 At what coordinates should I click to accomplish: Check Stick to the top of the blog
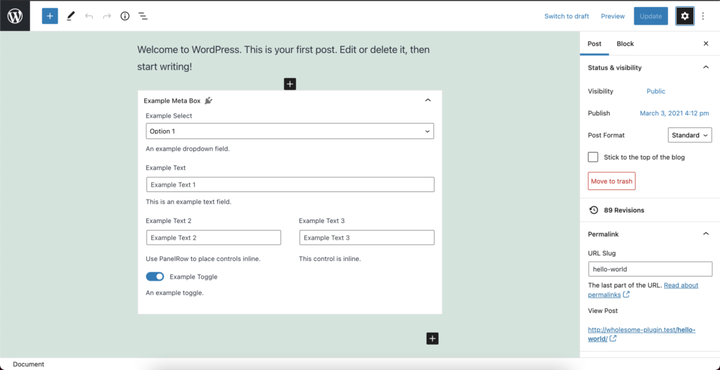593,157
